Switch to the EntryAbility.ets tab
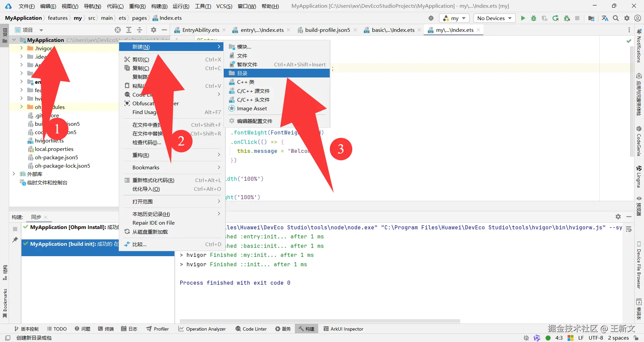Screen dimensions: 644x342 pos(200,30)
